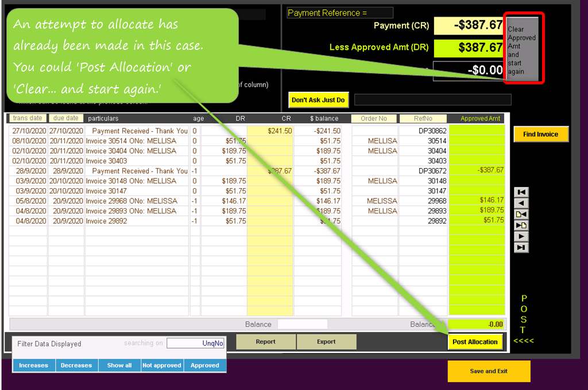Select Invoice 30404 ONo: MELLISA row

[x=257, y=151]
